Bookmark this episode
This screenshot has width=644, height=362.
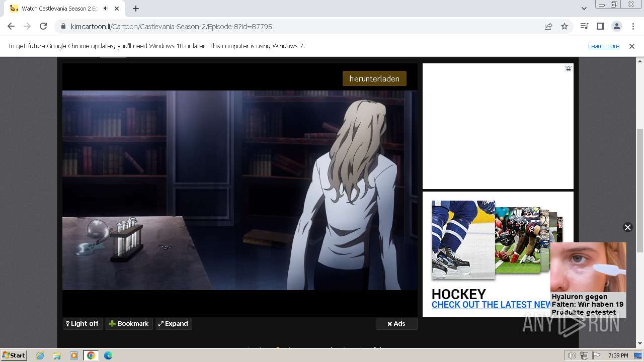pyautogui.click(x=129, y=324)
